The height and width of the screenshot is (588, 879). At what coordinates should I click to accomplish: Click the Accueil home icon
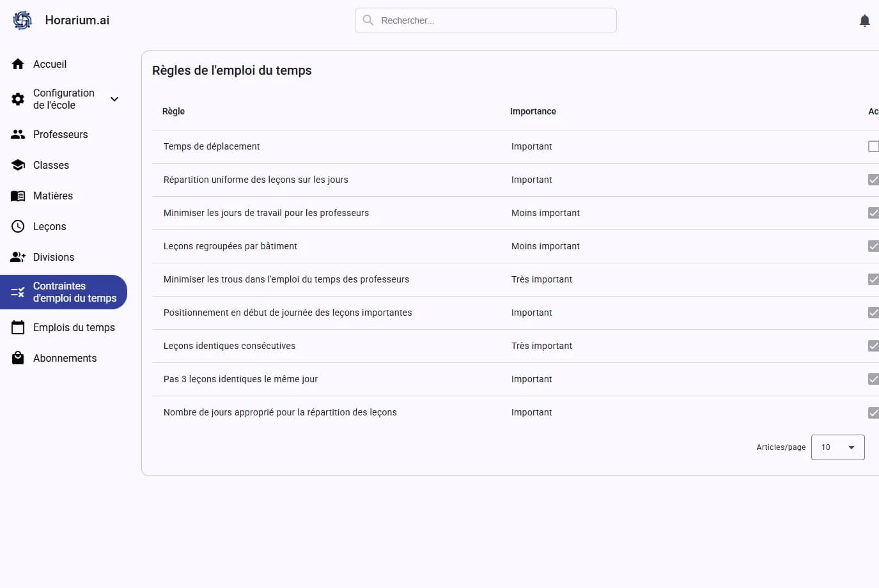(18, 64)
